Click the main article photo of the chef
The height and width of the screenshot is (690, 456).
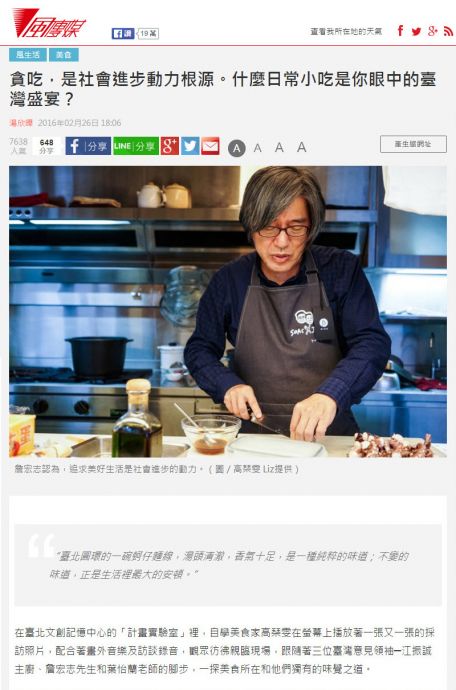[228, 312]
